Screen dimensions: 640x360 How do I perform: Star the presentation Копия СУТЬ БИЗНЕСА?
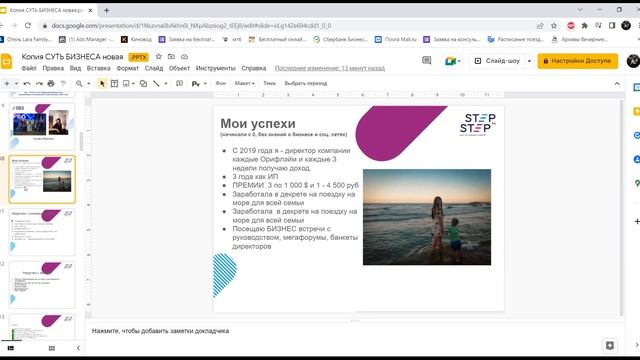pyautogui.click(x=159, y=57)
